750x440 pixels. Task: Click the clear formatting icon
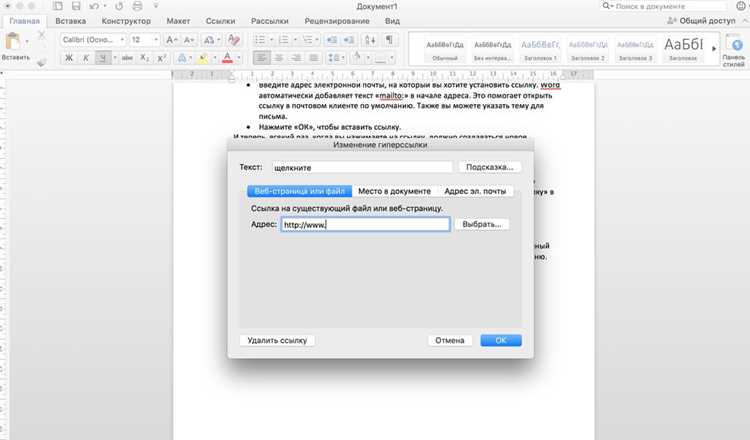click(x=233, y=40)
